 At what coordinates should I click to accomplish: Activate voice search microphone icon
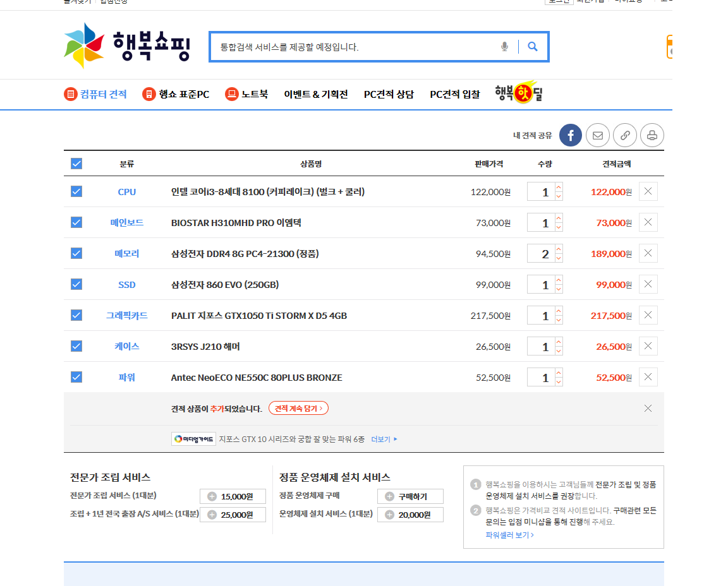[x=505, y=46]
